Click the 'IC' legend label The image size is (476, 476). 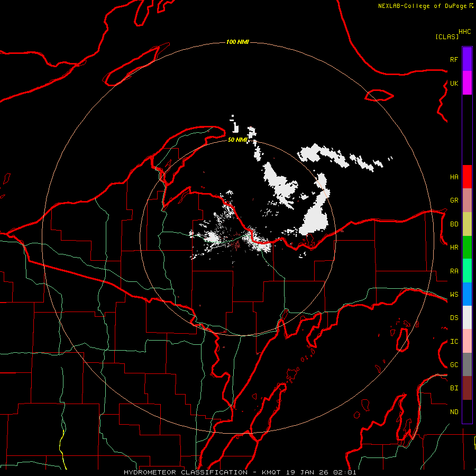[454, 342]
